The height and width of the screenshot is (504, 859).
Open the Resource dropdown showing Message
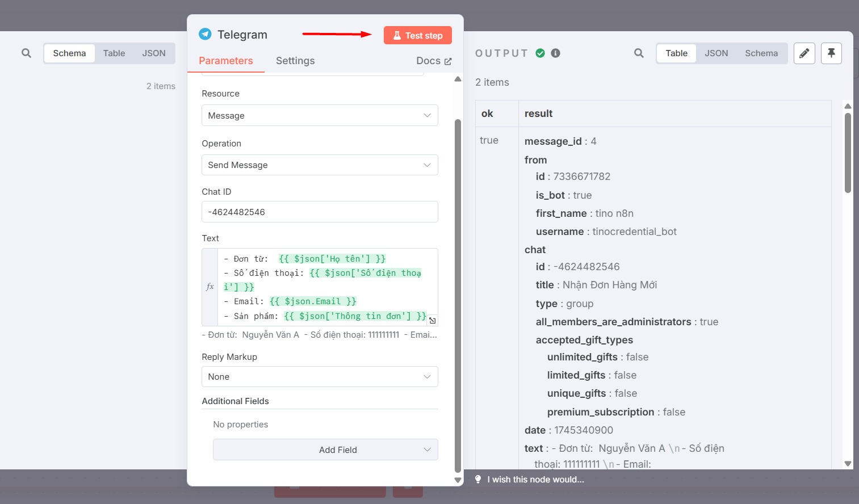[x=320, y=115]
